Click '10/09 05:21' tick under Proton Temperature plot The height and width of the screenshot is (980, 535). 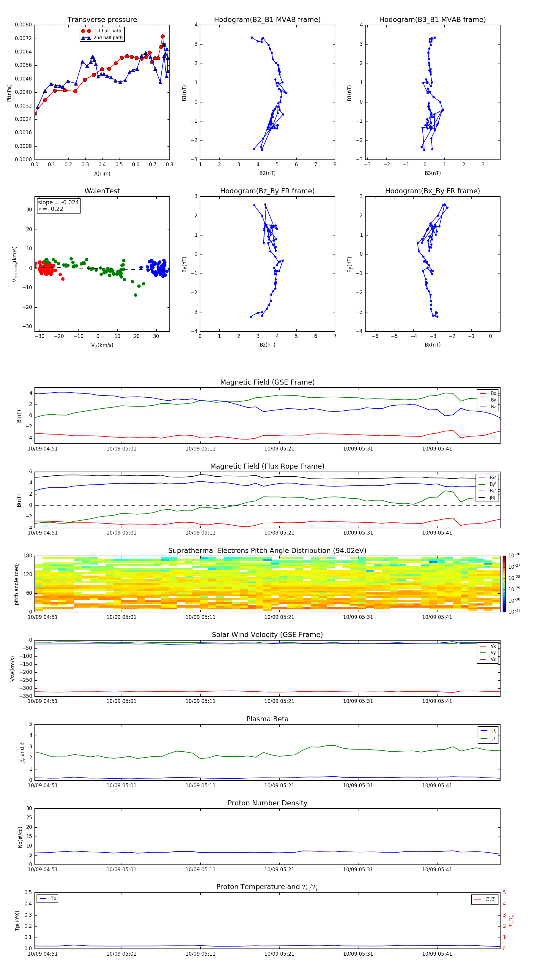coord(279,954)
